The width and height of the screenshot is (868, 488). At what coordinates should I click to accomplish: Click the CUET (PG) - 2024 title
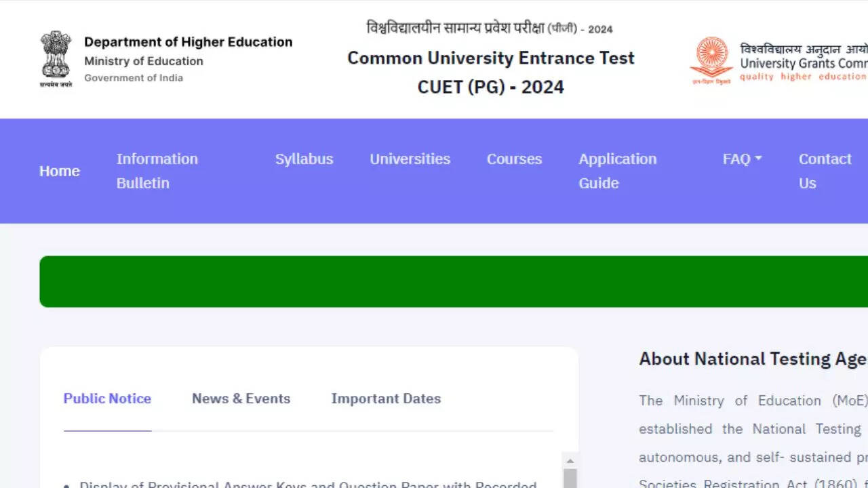pos(491,87)
